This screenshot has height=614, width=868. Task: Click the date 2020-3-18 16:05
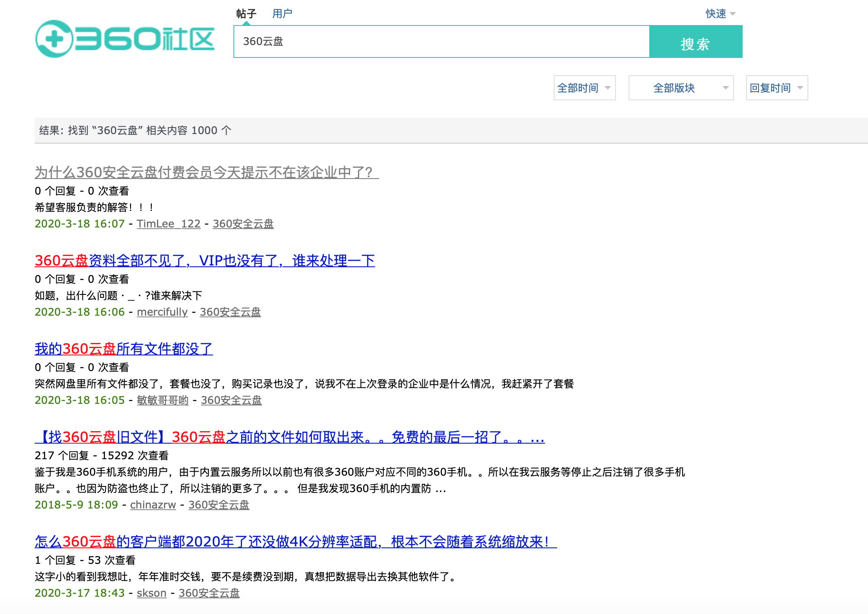(x=80, y=400)
